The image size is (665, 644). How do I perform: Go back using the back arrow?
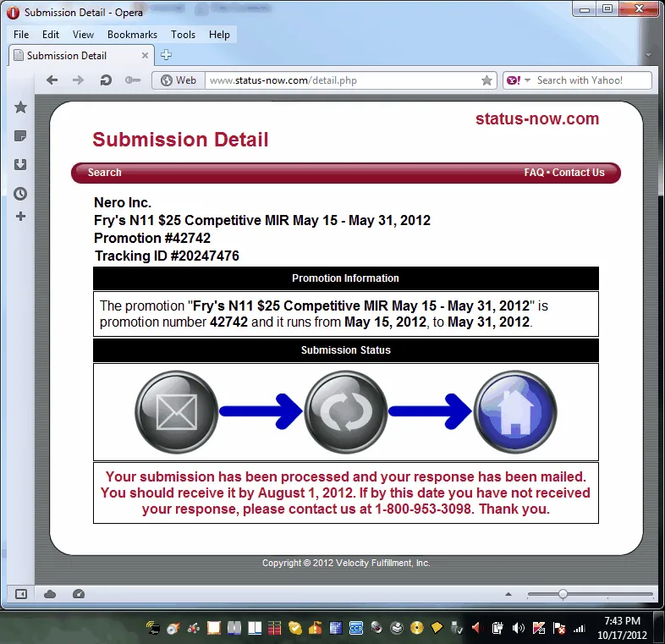click(x=52, y=80)
